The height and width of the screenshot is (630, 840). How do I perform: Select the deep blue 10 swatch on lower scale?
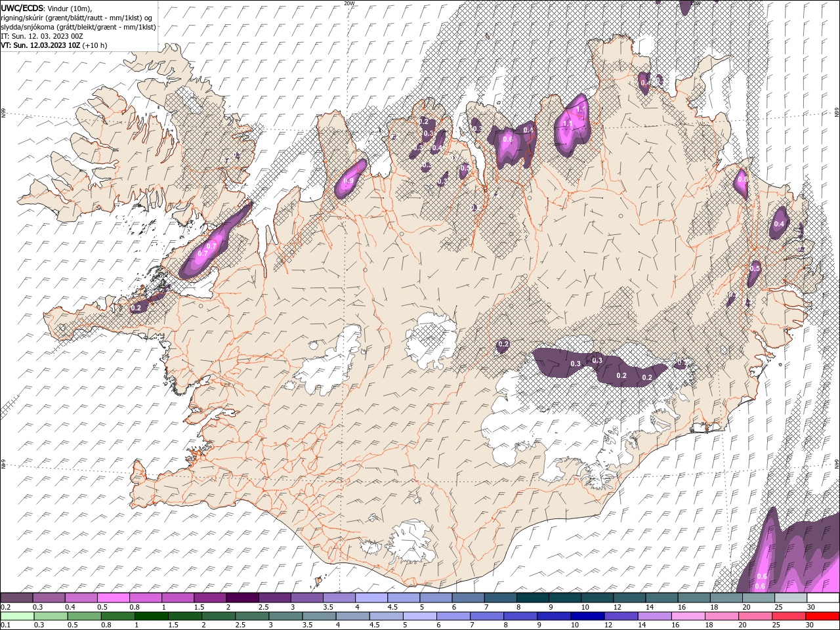click(x=588, y=616)
